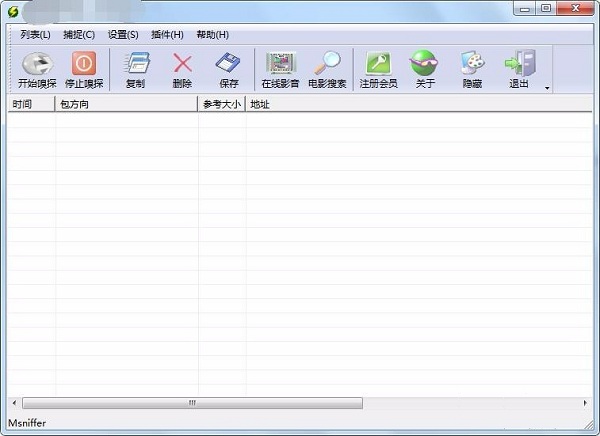Screen dimensions: 600x436
Task: Open 电影搜索 movie search magnifier icon
Action: click(327, 64)
